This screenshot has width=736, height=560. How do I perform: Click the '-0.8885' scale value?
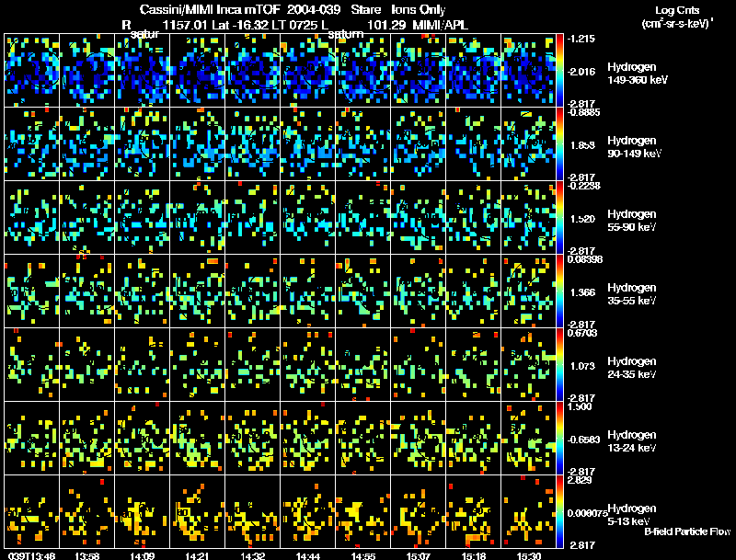click(x=583, y=112)
